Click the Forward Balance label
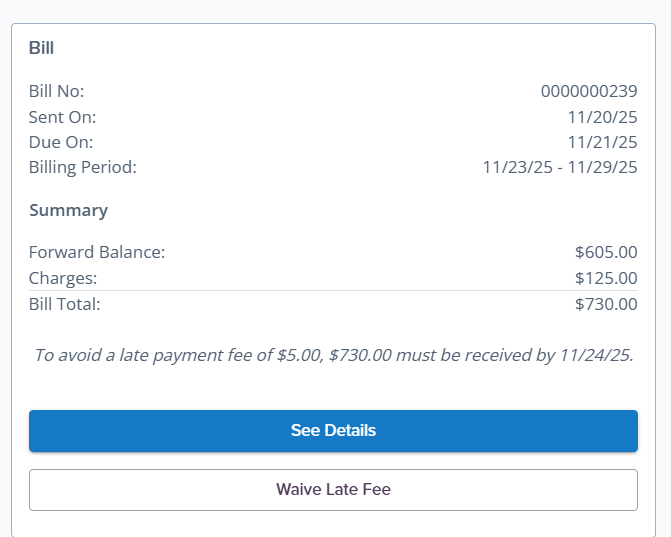Screen dimensions: 671x537 (96, 252)
